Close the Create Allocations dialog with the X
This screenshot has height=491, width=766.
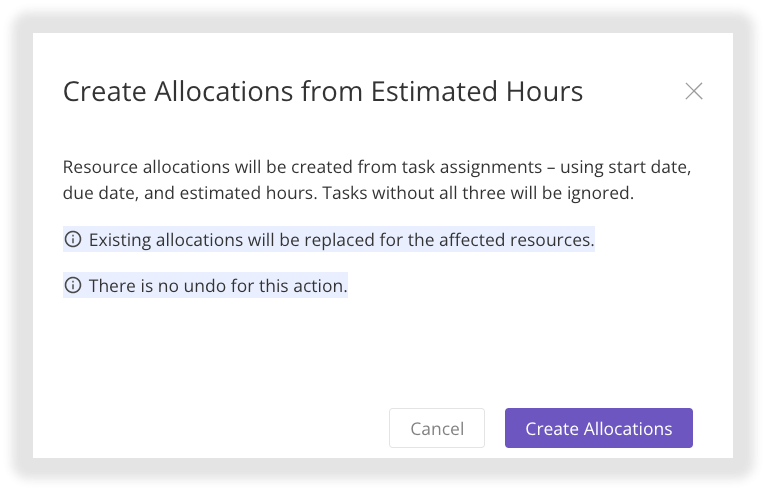tap(693, 91)
